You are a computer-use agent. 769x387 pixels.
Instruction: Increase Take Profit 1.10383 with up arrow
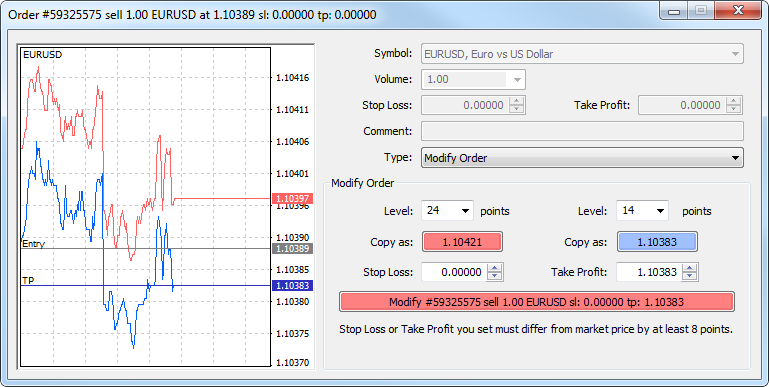coord(690,268)
